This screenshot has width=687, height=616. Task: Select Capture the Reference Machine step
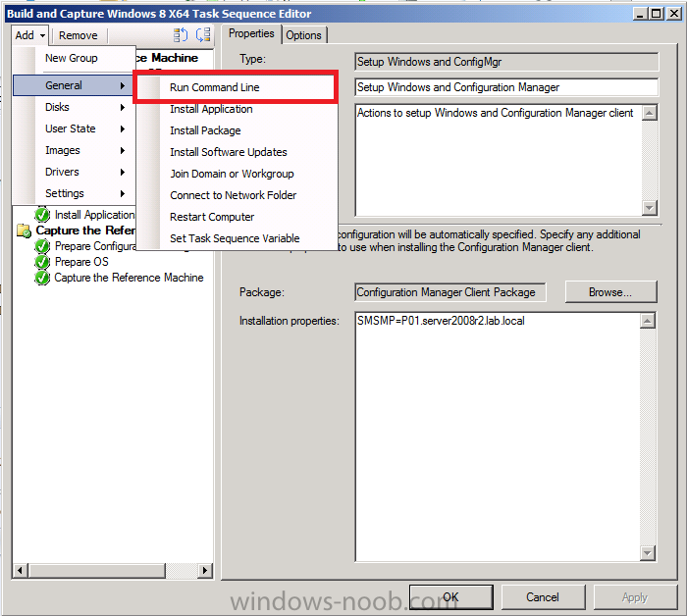129,278
